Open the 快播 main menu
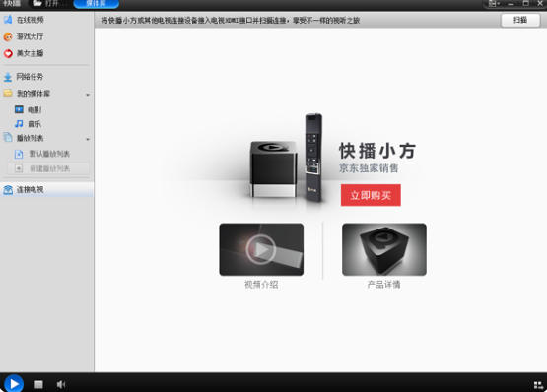This screenshot has height=392, width=547. point(12,4)
